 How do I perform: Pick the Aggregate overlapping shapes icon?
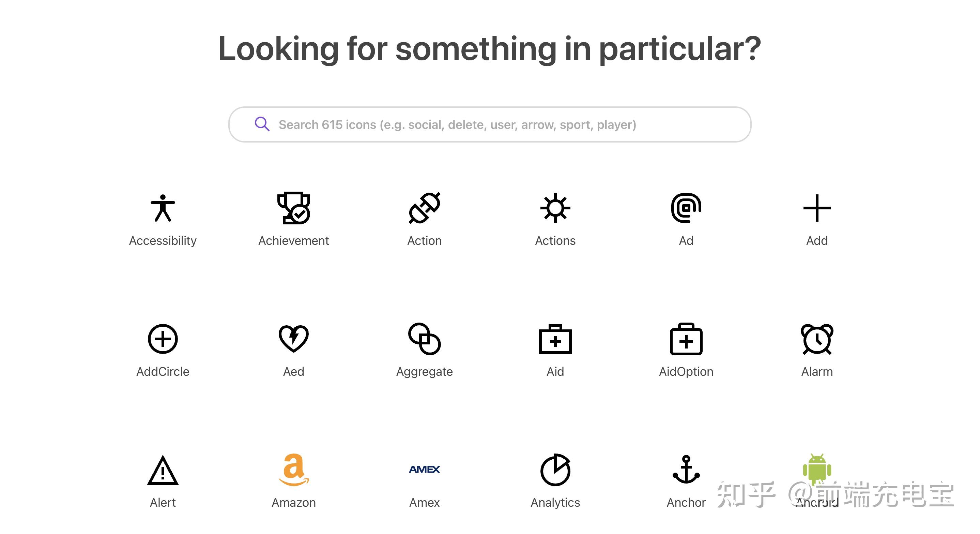425,339
